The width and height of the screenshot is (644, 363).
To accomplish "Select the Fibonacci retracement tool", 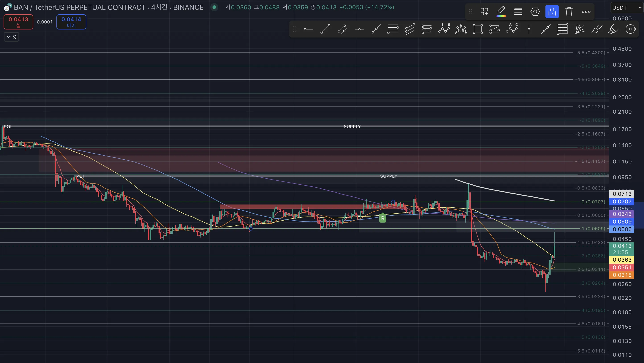I will pos(393,29).
